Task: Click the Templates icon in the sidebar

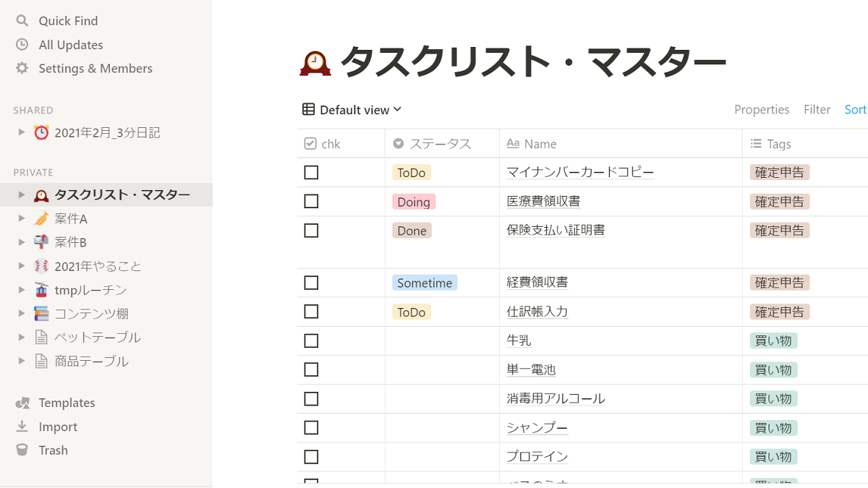Action: point(22,402)
